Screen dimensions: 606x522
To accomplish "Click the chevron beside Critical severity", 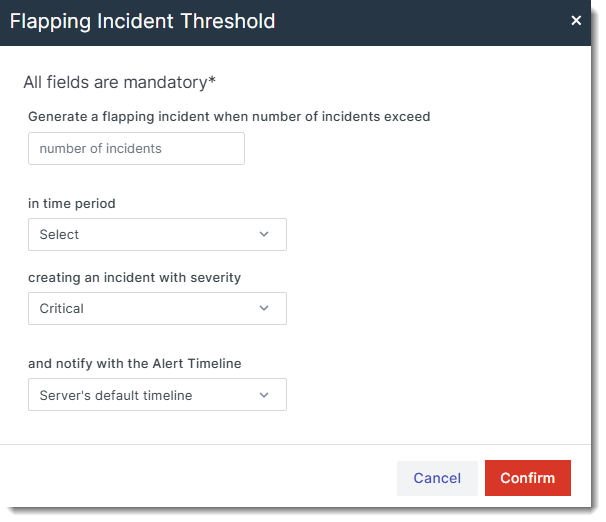I will 264,309.
